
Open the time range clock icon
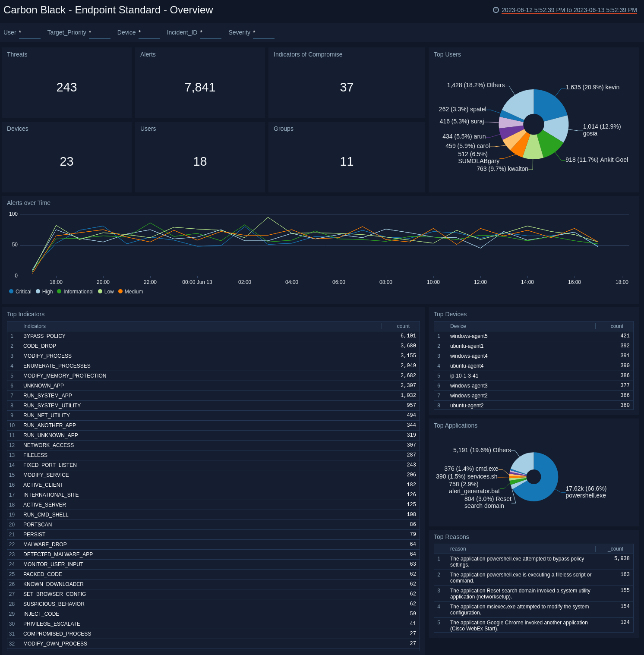pyautogui.click(x=495, y=9)
